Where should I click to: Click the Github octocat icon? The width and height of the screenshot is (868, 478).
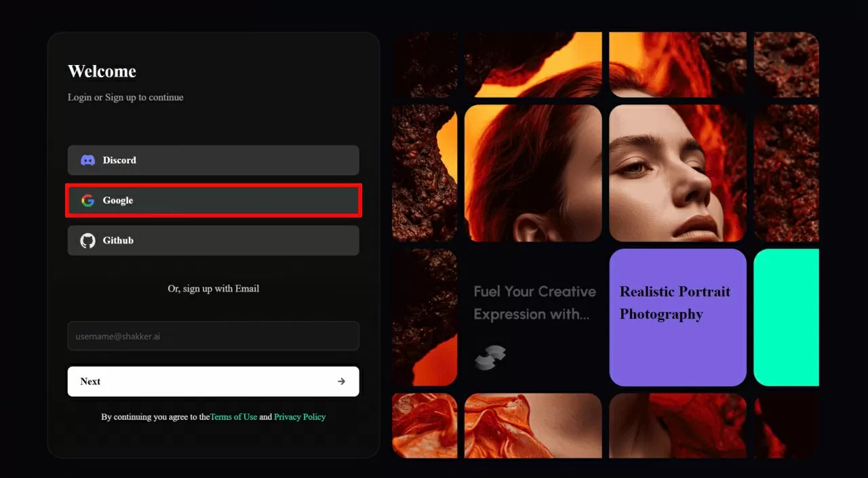(87, 241)
